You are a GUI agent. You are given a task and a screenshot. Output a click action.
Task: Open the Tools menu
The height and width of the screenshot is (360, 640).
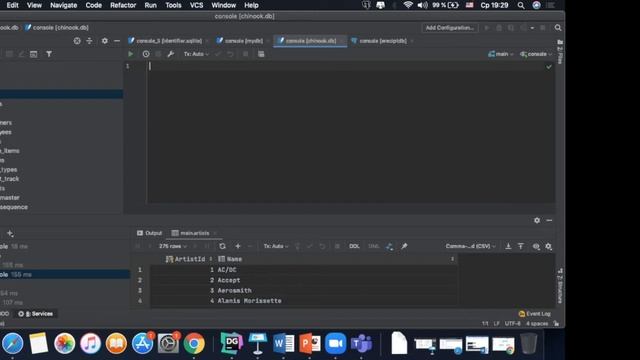(x=173, y=5)
